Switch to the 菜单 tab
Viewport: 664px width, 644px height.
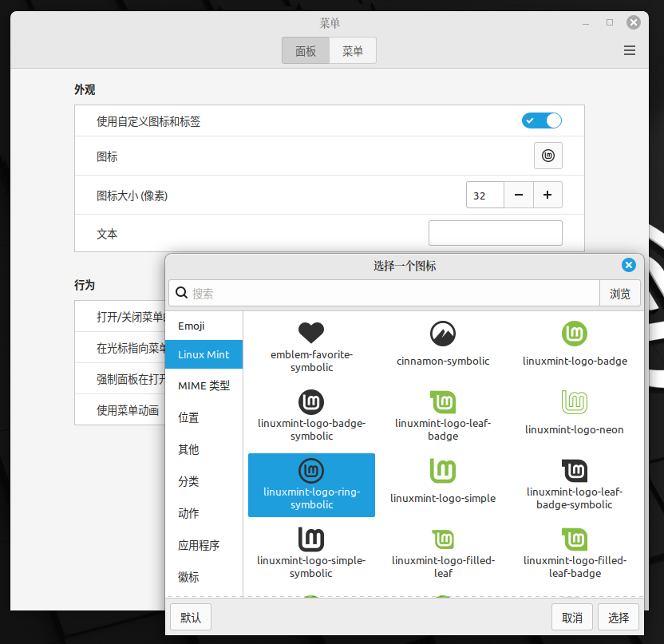[353, 51]
